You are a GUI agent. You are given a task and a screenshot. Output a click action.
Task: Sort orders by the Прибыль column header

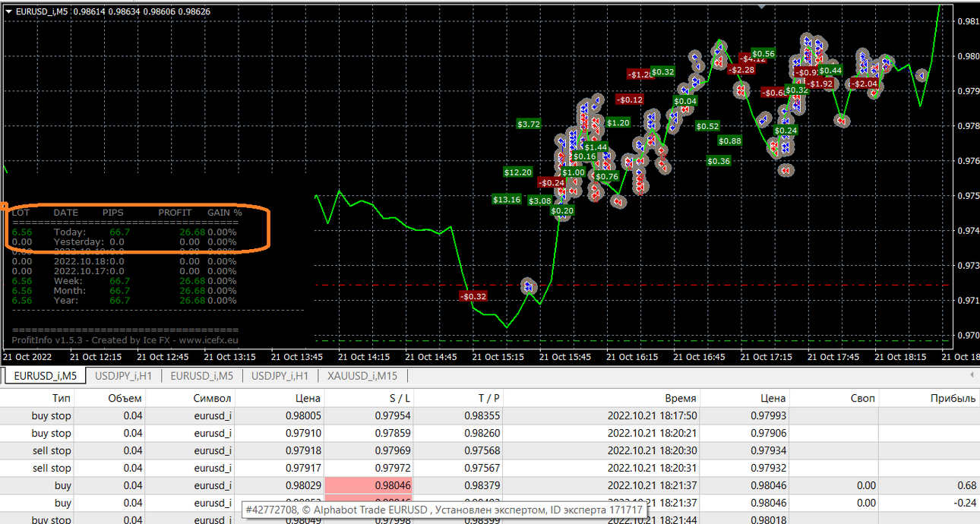tap(953, 398)
